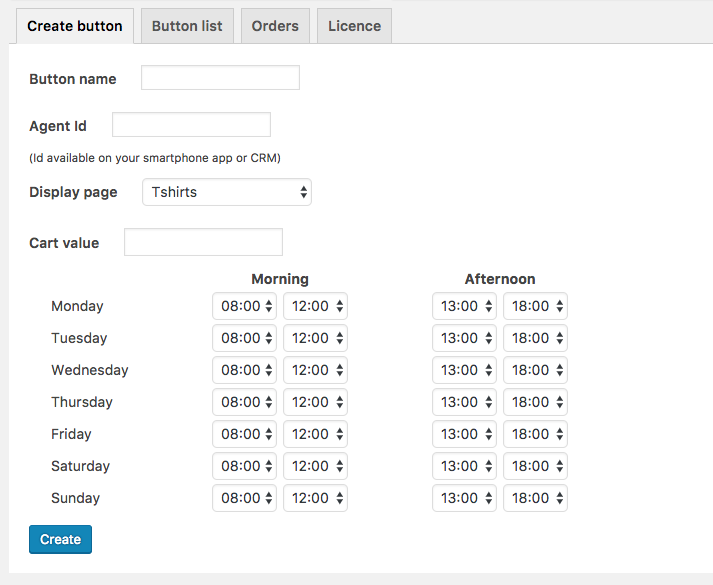Focus the Agent Id input field
The height and width of the screenshot is (585, 713).
pos(191,125)
